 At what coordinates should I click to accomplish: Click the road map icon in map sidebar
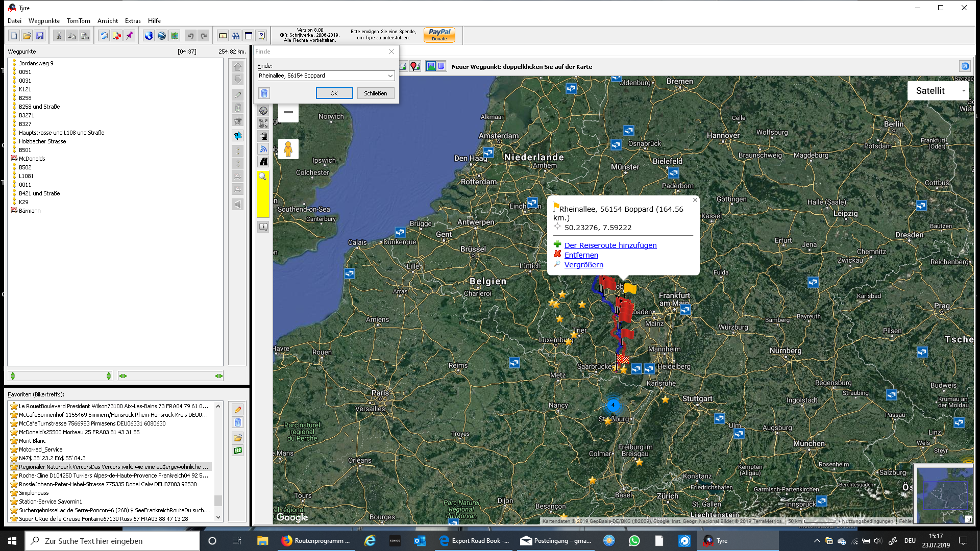click(263, 162)
